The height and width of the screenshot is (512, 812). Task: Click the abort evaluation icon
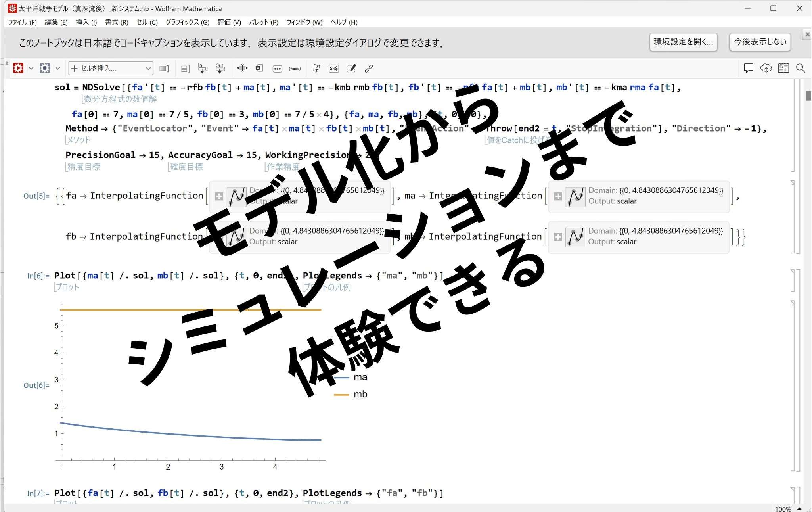coord(45,68)
